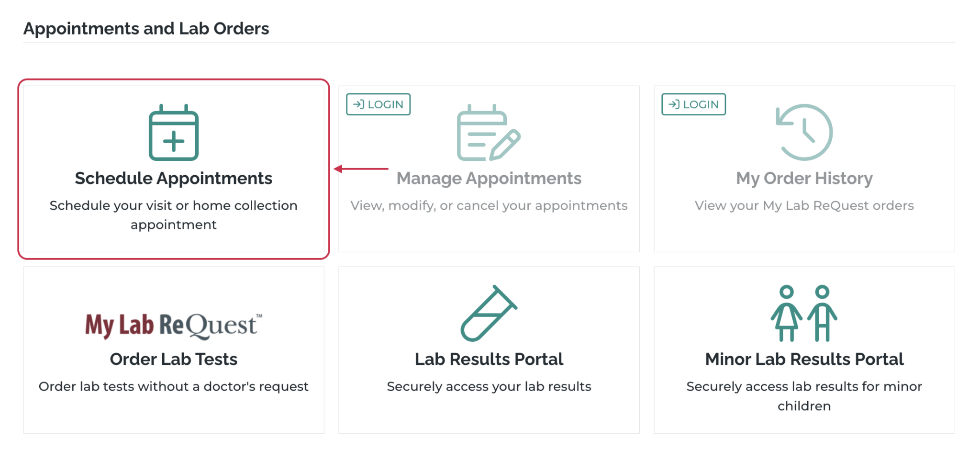Click LOGIN for Manage Appointments

(378, 104)
